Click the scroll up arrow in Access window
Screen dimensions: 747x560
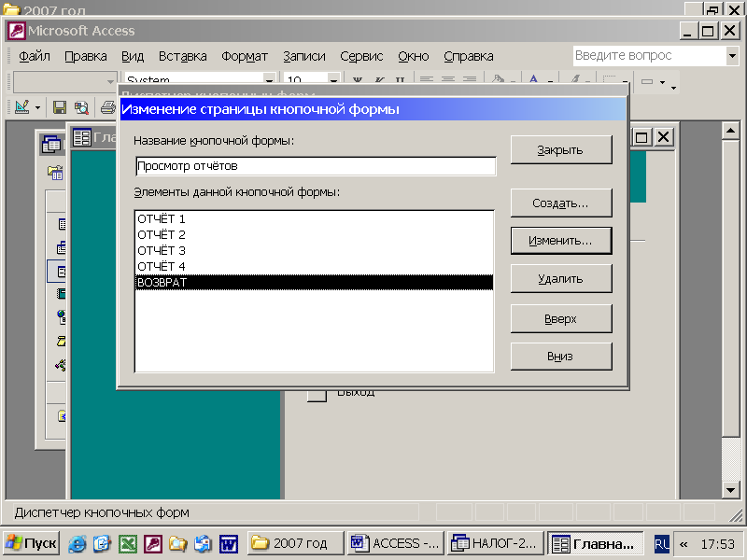point(730,131)
